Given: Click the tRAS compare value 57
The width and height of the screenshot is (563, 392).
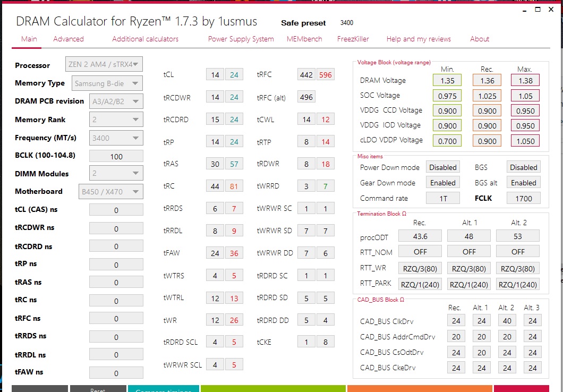Looking at the screenshot, I should [234, 164].
